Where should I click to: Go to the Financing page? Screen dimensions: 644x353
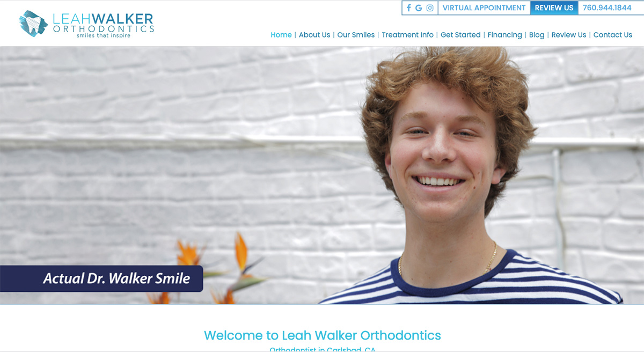pos(504,35)
